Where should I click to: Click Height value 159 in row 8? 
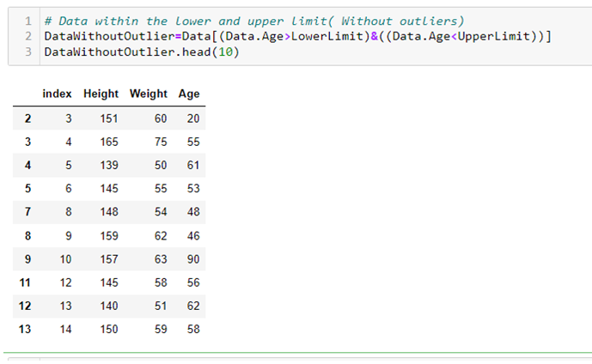[x=109, y=236]
